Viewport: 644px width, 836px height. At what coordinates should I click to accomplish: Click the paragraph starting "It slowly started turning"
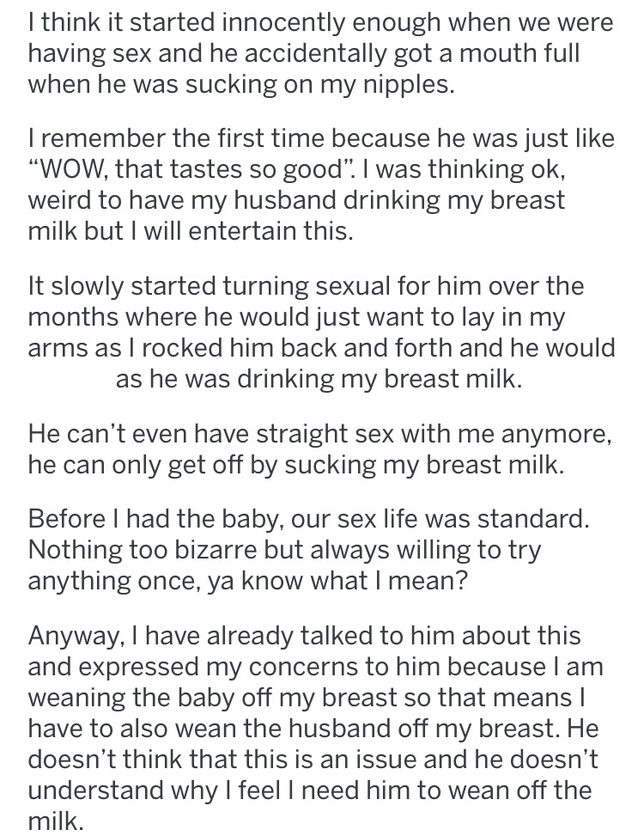click(x=321, y=333)
